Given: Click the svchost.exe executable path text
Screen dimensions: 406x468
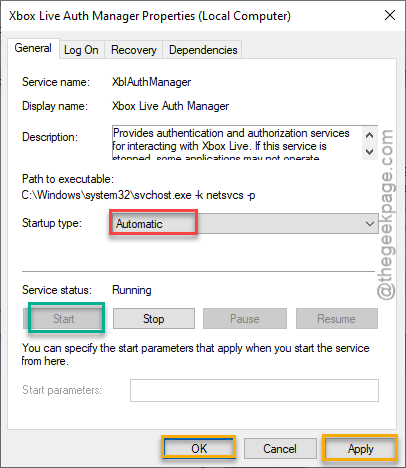Looking at the screenshot, I should [x=138, y=195].
